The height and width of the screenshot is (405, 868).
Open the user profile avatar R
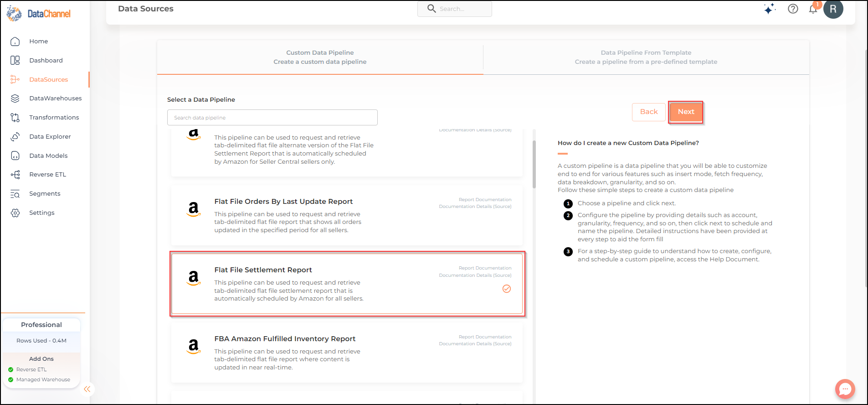pos(833,9)
